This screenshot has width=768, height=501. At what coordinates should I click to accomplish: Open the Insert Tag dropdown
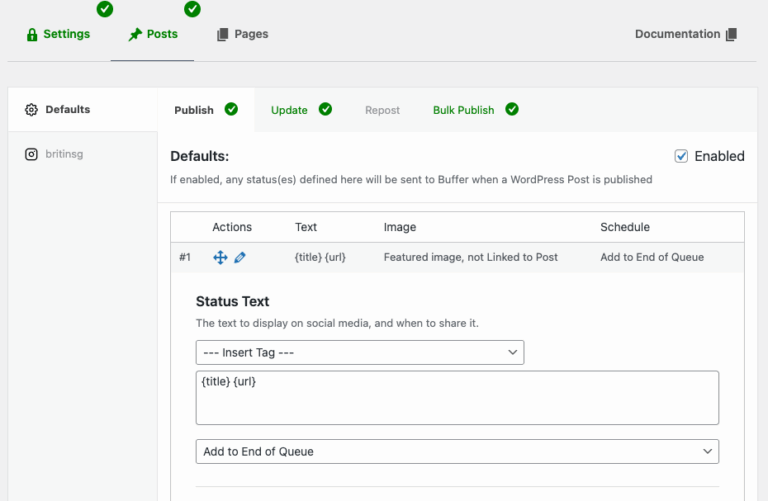pos(360,353)
